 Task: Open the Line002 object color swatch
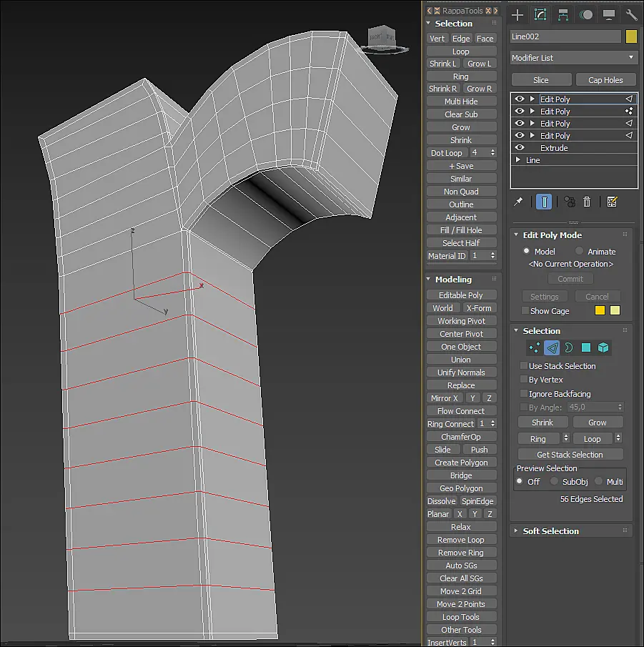click(x=631, y=36)
